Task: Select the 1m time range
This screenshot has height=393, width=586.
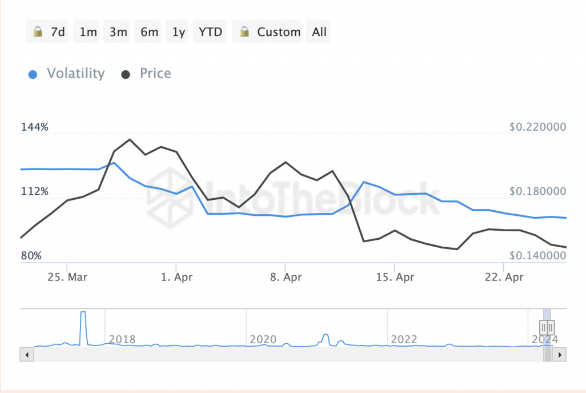Action: (87, 32)
